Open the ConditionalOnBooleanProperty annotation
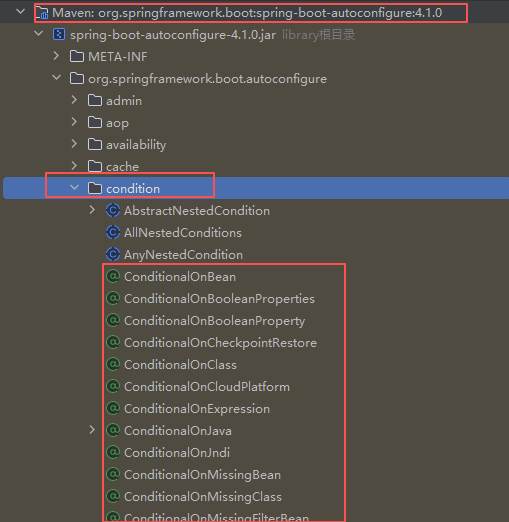 pos(215,321)
